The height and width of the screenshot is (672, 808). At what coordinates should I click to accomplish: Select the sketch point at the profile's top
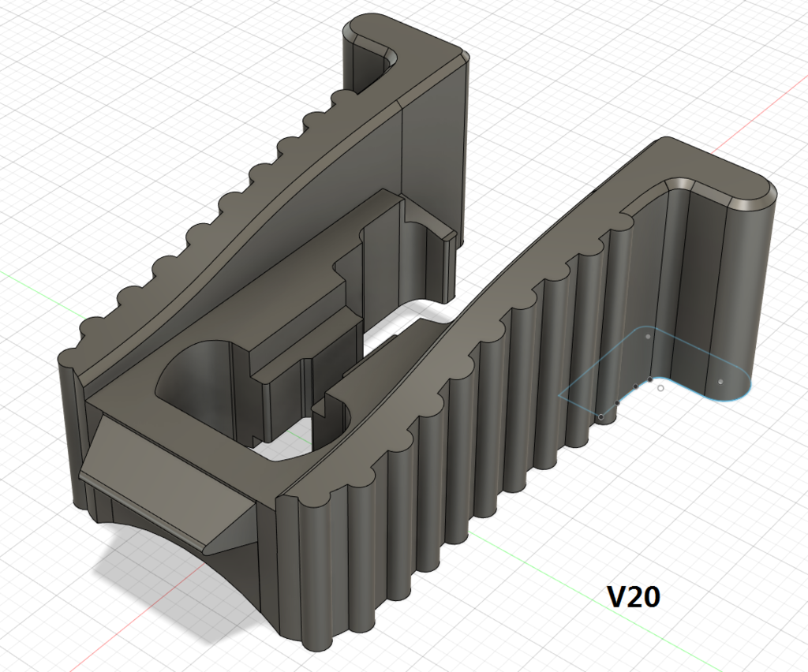click(647, 336)
